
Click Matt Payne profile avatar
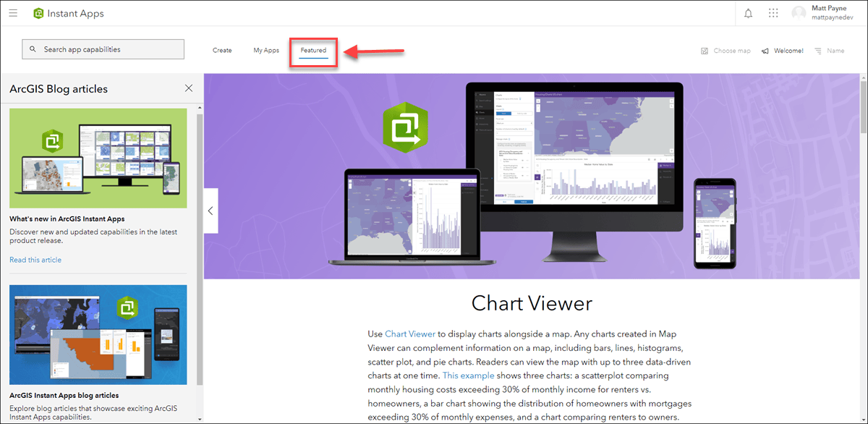click(x=799, y=13)
